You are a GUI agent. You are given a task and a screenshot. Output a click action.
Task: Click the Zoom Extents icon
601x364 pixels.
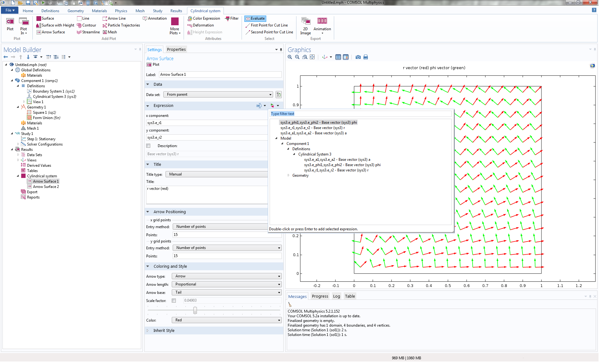(x=312, y=57)
